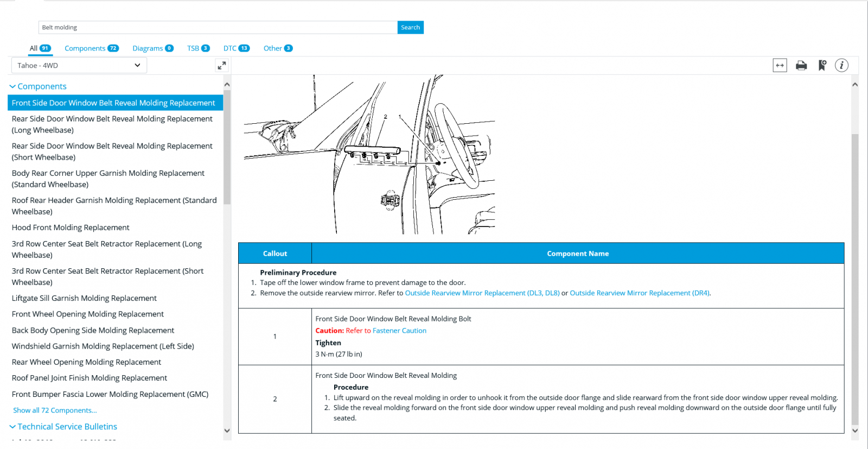Click the Callout column header

coord(275,254)
